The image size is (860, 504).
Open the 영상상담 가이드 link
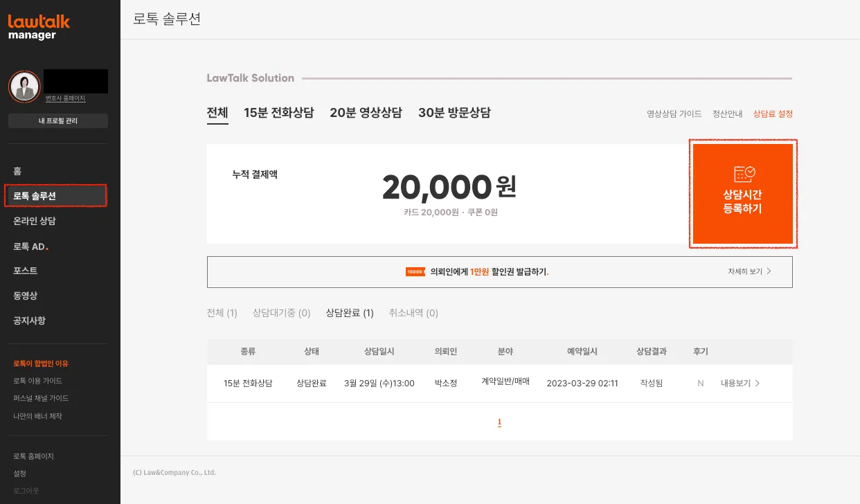pyautogui.click(x=674, y=114)
